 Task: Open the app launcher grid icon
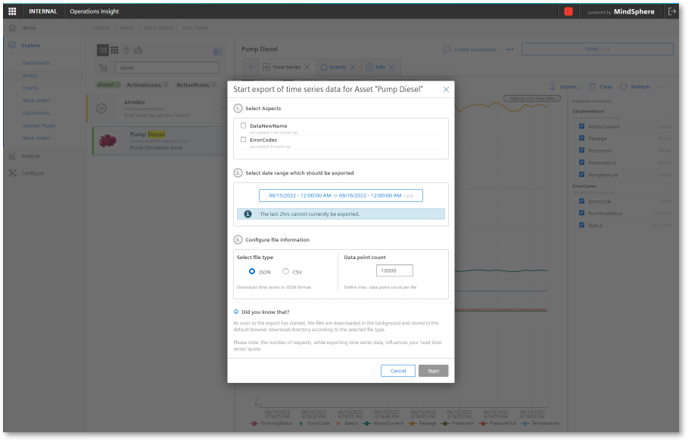point(14,11)
